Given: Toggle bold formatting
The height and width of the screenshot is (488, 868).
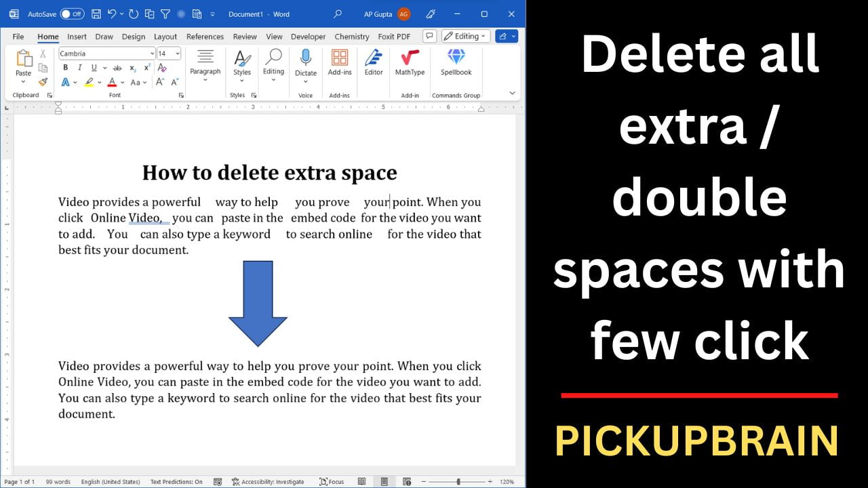Looking at the screenshot, I should pos(66,68).
